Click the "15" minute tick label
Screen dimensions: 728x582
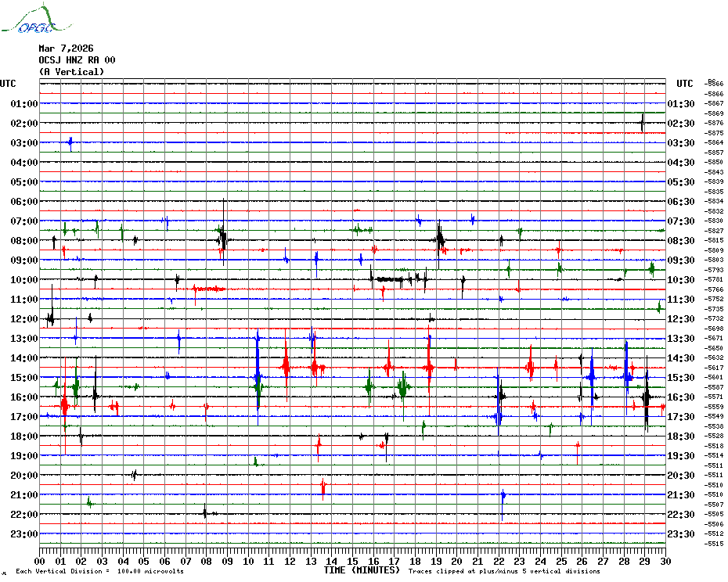(352, 561)
